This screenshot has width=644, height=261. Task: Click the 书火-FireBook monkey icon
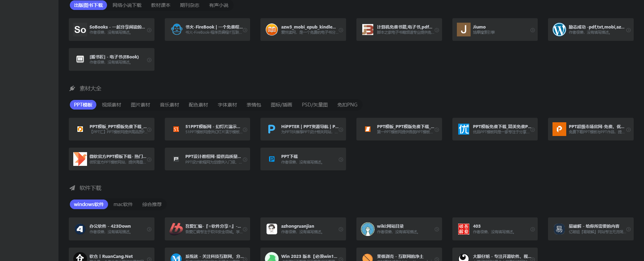coord(176,30)
